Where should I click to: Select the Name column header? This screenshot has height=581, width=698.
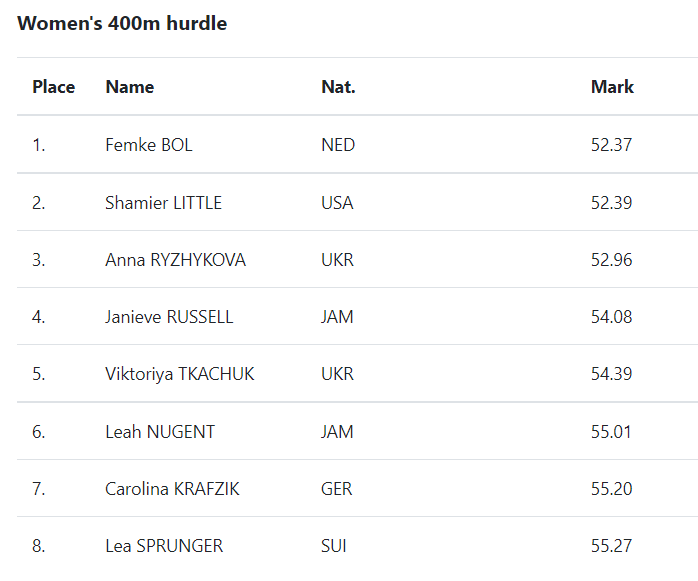[130, 87]
